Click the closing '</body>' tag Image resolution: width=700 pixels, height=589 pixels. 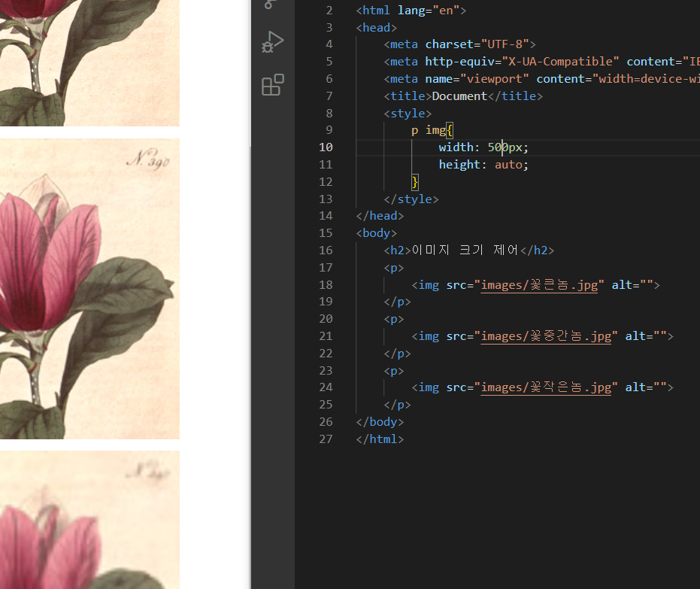pyautogui.click(x=380, y=421)
